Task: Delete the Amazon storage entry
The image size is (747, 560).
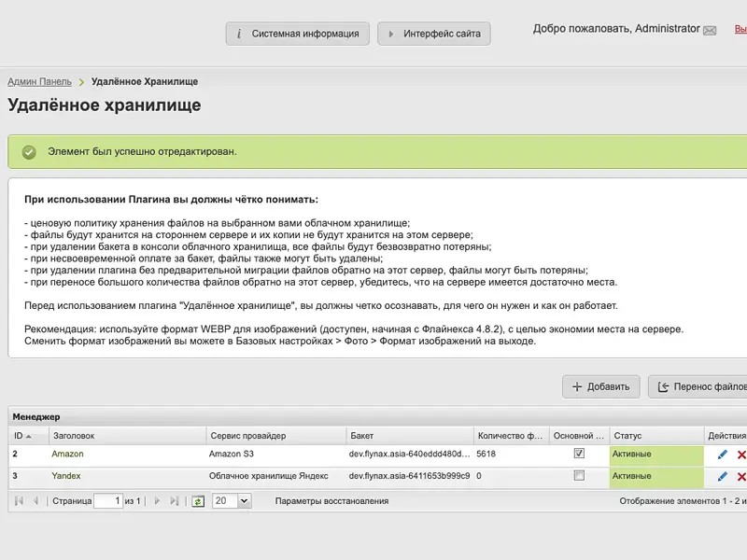Action: (x=741, y=455)
